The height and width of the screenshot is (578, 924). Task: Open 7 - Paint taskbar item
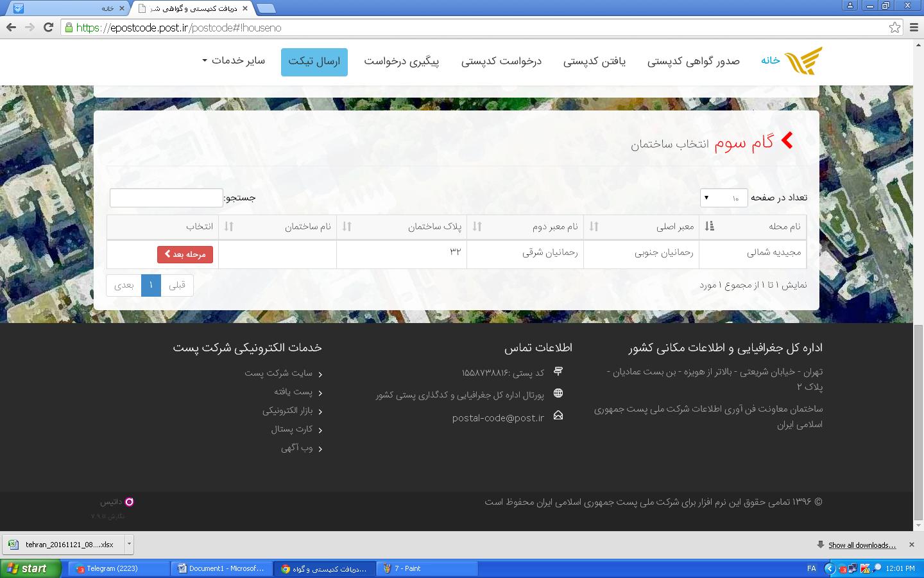428,568
